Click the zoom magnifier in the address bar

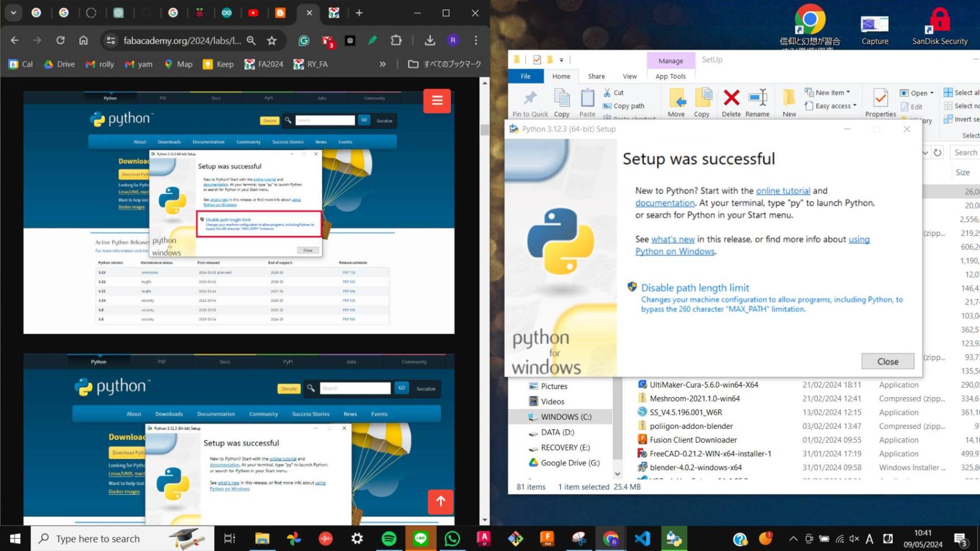pos(251,40)
